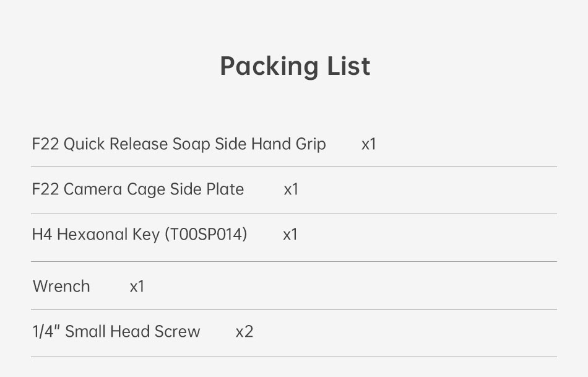Click the x2 quantity beside Small Head Screw
This screenshot has width=588, height=377.
tap(244, 332)
